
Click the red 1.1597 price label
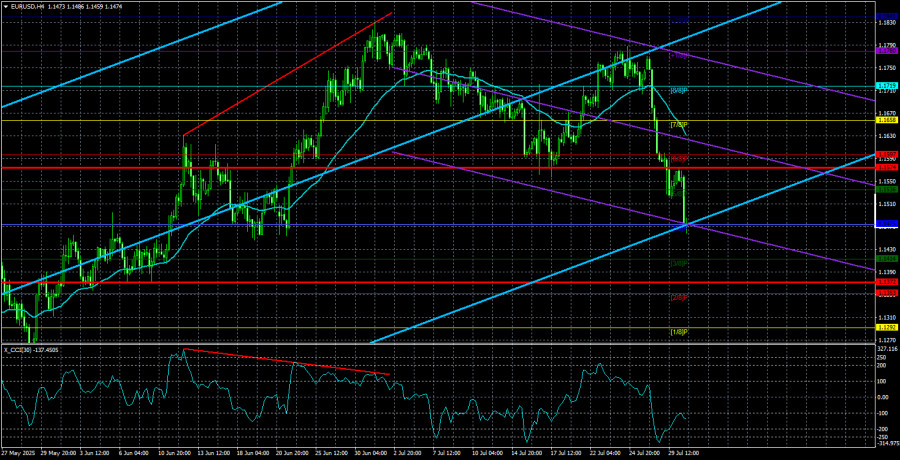(885, 154)
